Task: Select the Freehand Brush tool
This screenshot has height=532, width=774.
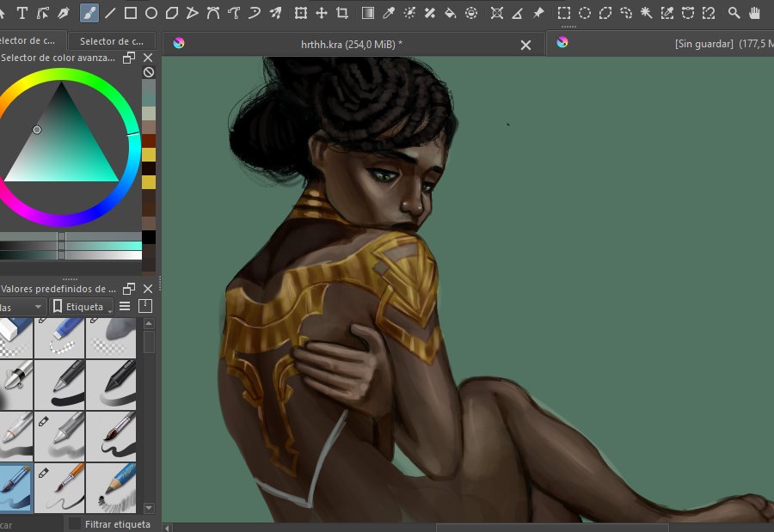Action: (x=89, y=13)
